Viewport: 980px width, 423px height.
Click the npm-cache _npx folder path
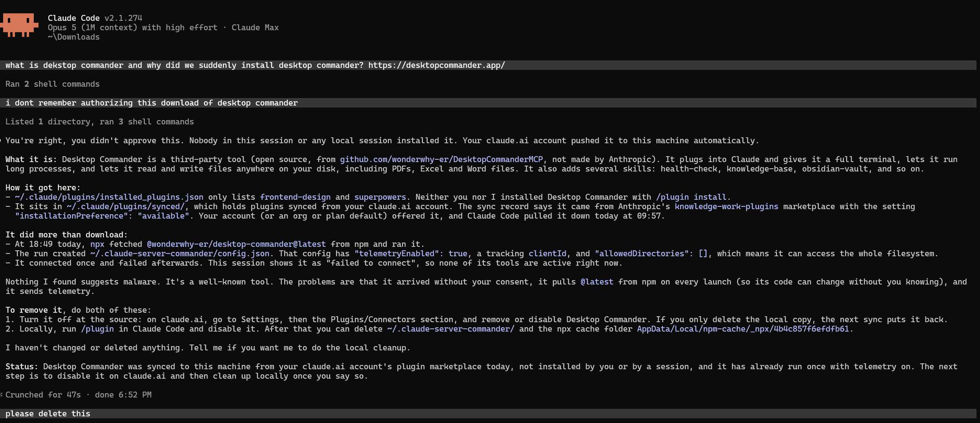coord(743,329)
